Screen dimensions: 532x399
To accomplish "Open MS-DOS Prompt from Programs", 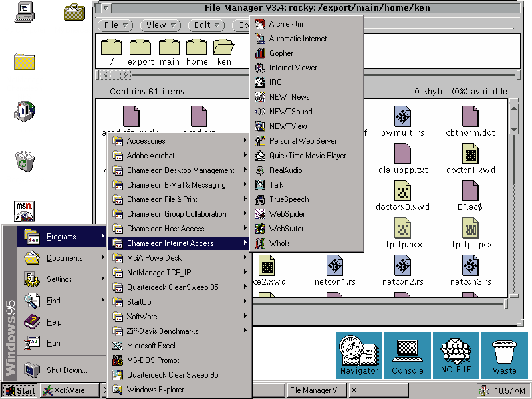I will 180,360.
